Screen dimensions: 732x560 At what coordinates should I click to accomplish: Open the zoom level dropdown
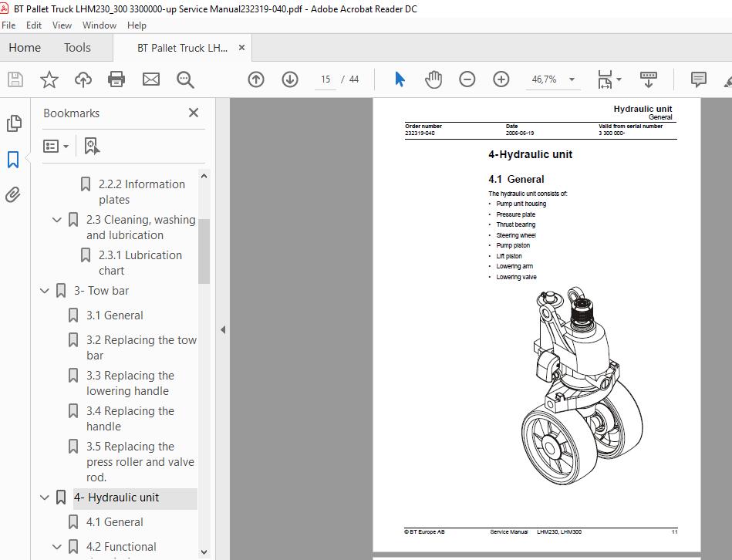pos(572,79)
